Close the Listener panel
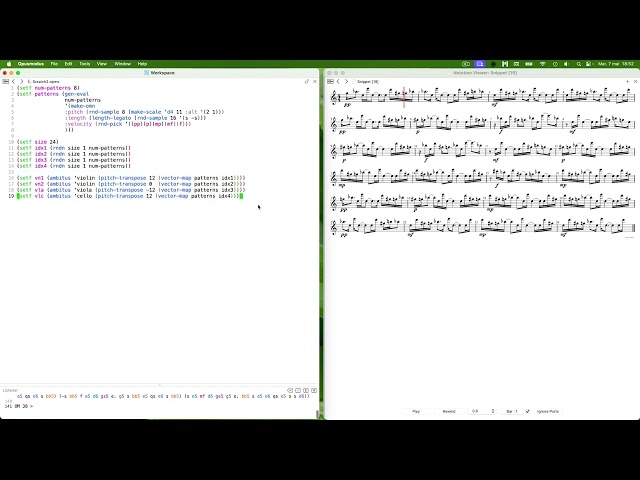Screen dimensions: 640x480 pyautogui.click(x=314, y=391)
